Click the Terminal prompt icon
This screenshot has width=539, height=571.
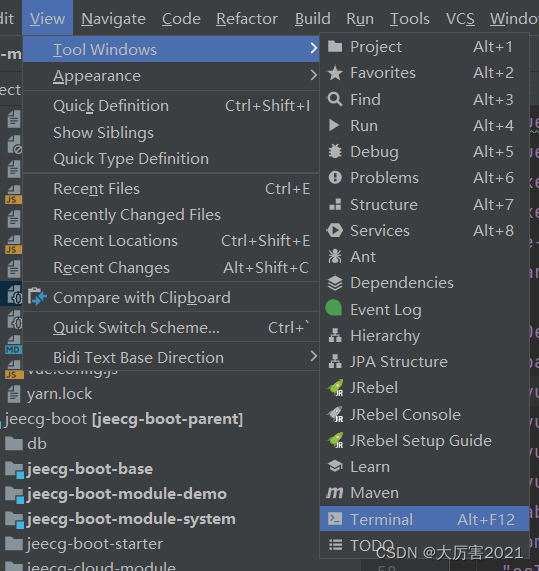click(x=335, y=519)
